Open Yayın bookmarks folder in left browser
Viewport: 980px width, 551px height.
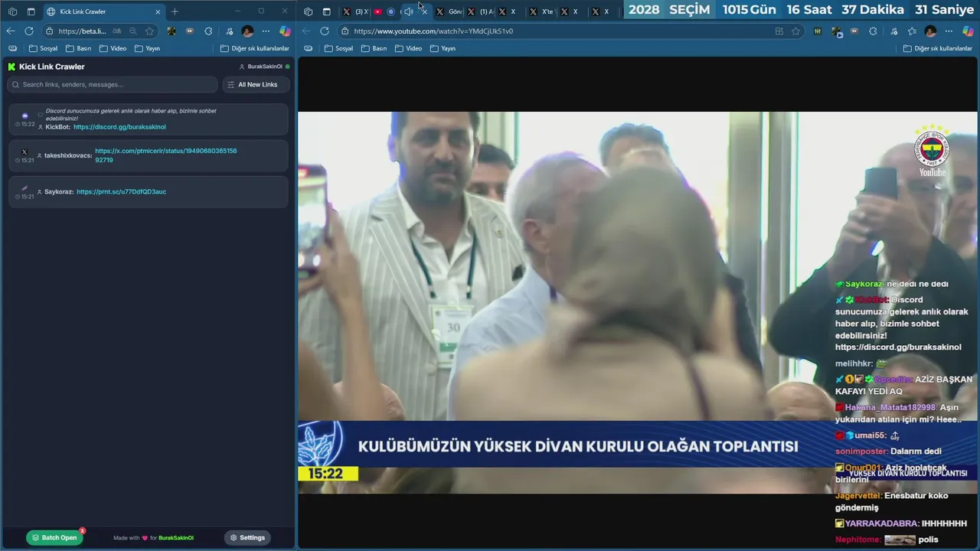tap(147, 48)
